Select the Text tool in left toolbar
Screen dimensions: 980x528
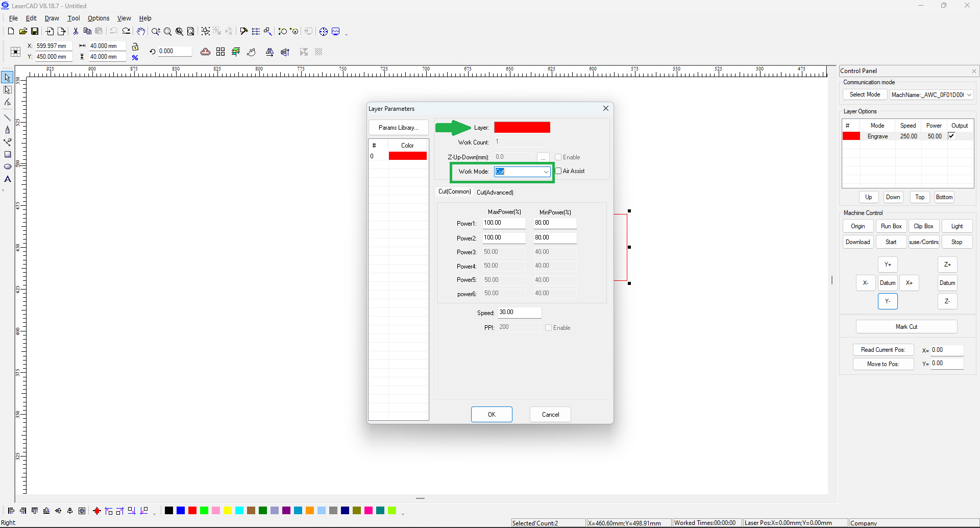coord(8,179)
